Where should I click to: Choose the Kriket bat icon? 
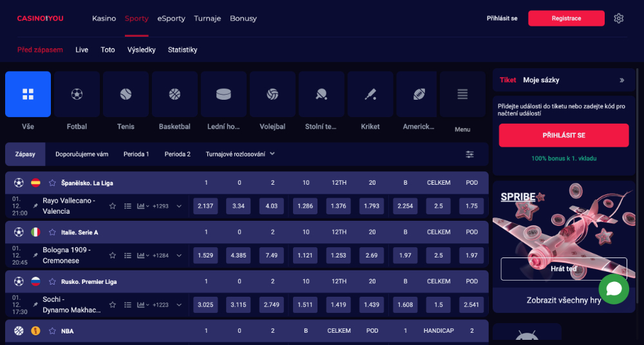[x=370, y=95]
